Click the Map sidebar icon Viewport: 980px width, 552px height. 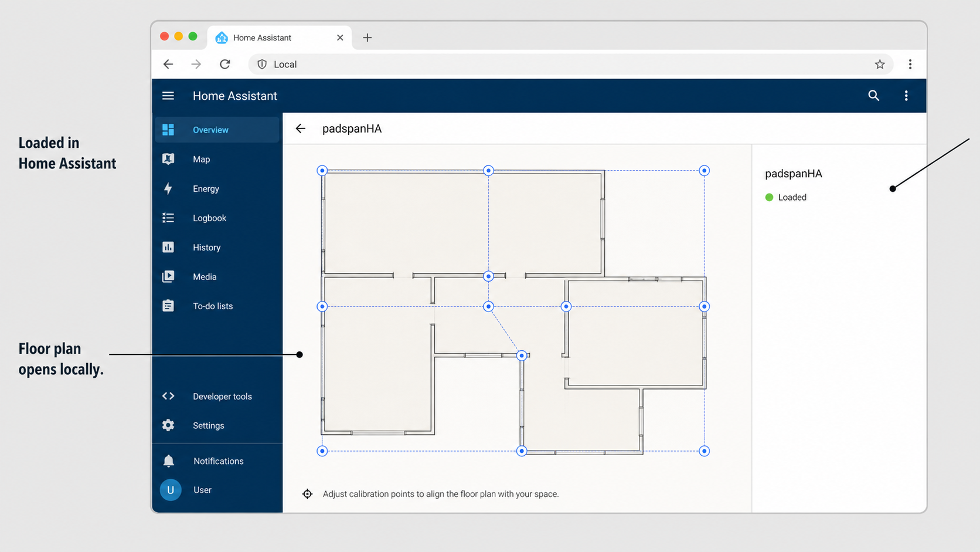pos(168,159)
